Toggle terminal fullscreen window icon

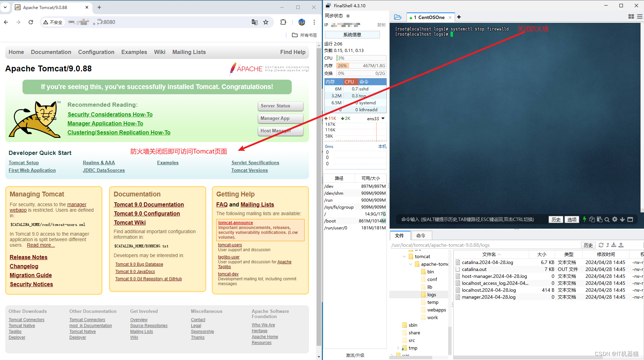(630, 219)
